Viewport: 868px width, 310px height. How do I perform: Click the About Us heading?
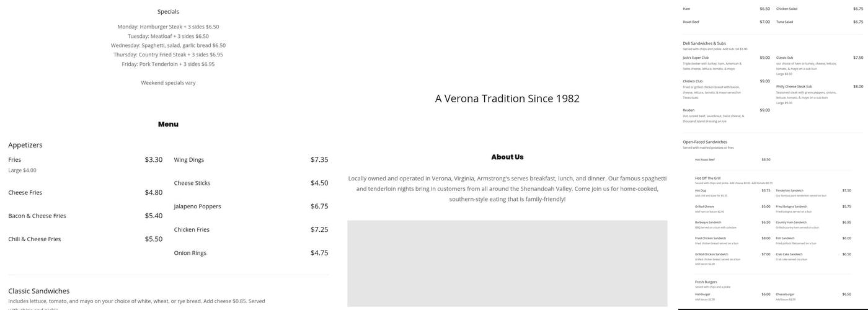pyautogui.click(x=507, y=157)
